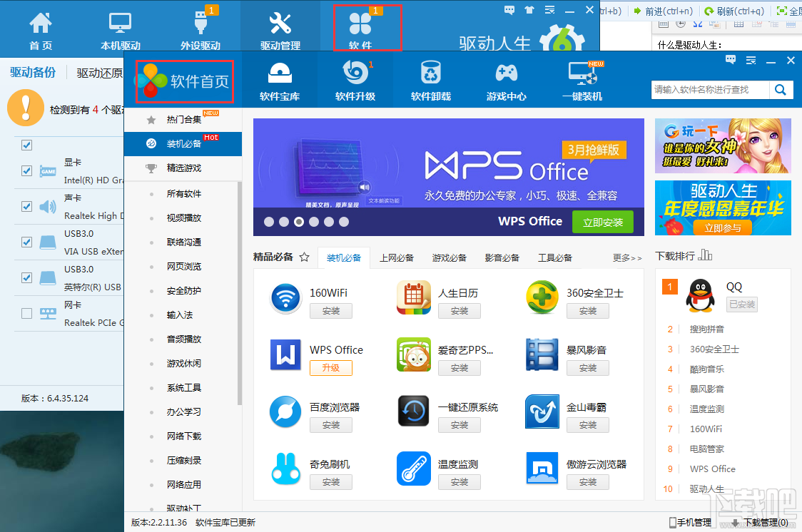Image resolution: width=802 pixels, height=532 pixels.
Task: Select 所有软件 in the sidebar
Action: point(183,194)
